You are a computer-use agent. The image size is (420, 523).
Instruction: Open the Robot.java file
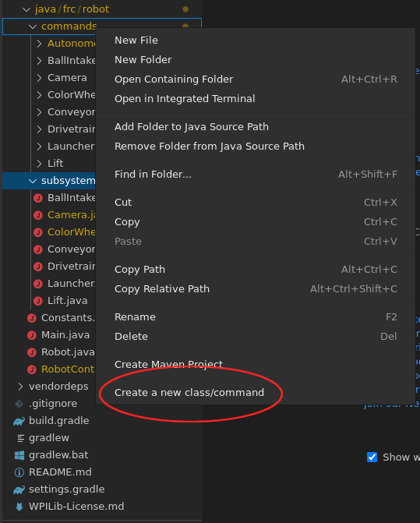click(68, 352)
